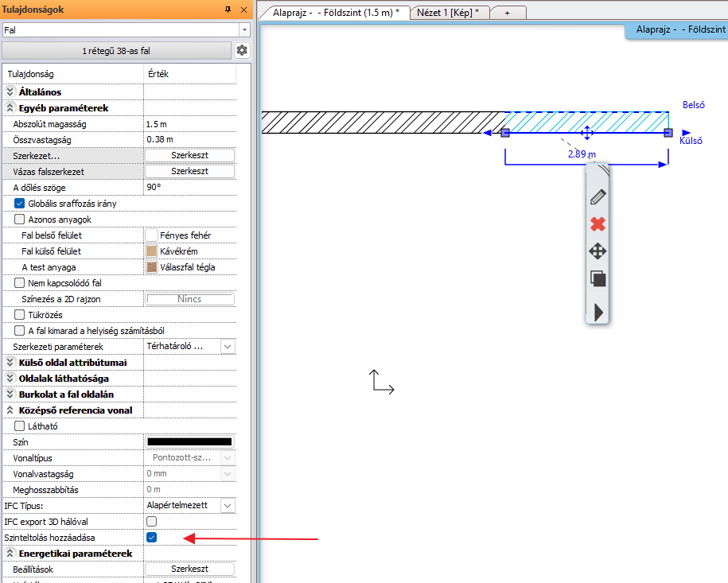Collapse Energetikai paraméterek section
This screenshot has height=583, width=728.
[x=10, y=554]
